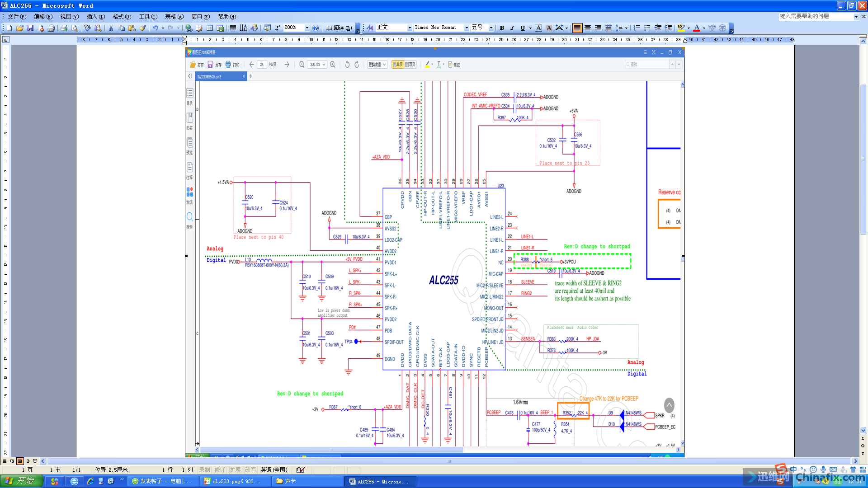Open the columns layout button
This screenshot has height=488, width=868.
point(233,28)
